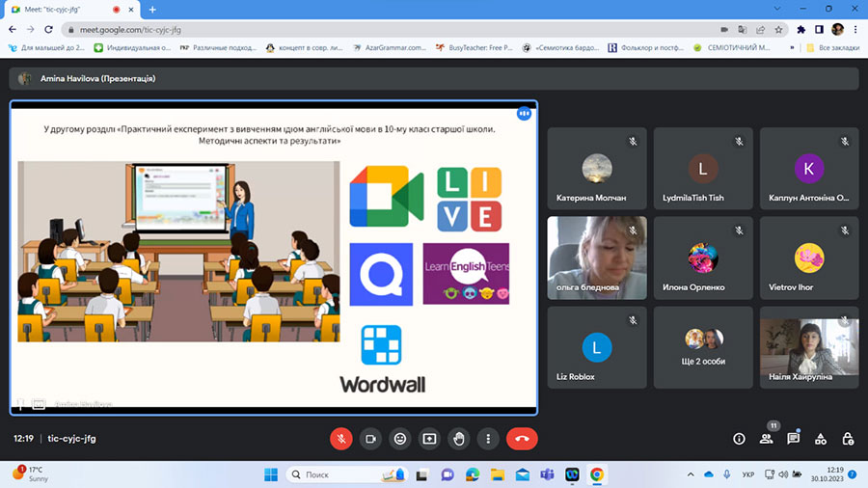Viewport: 868px width, 488px height.
Task: Show the participants people list
Action: 766,439
